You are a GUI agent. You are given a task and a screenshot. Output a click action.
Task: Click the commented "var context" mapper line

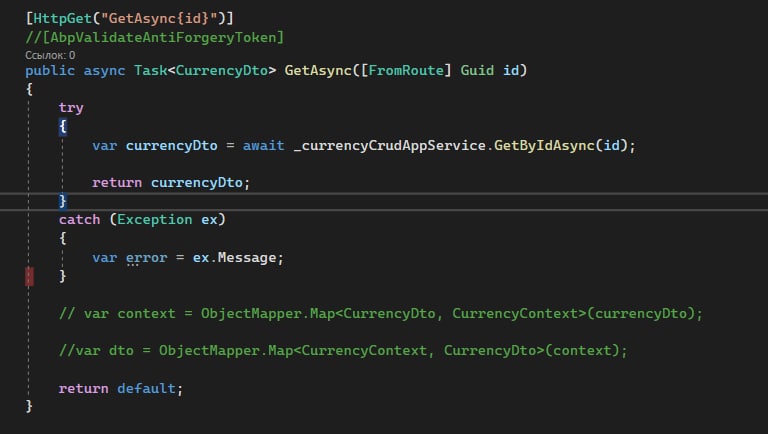point(381,313)
